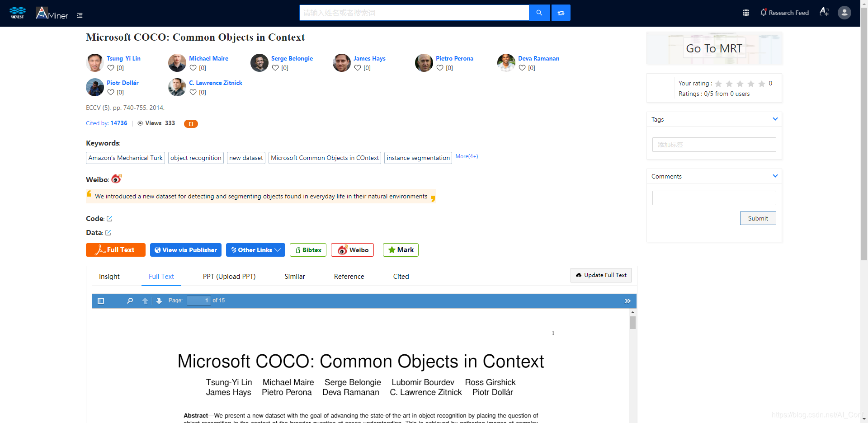Click the AMiner logo

pyautogui.click(x=52, y=13)
